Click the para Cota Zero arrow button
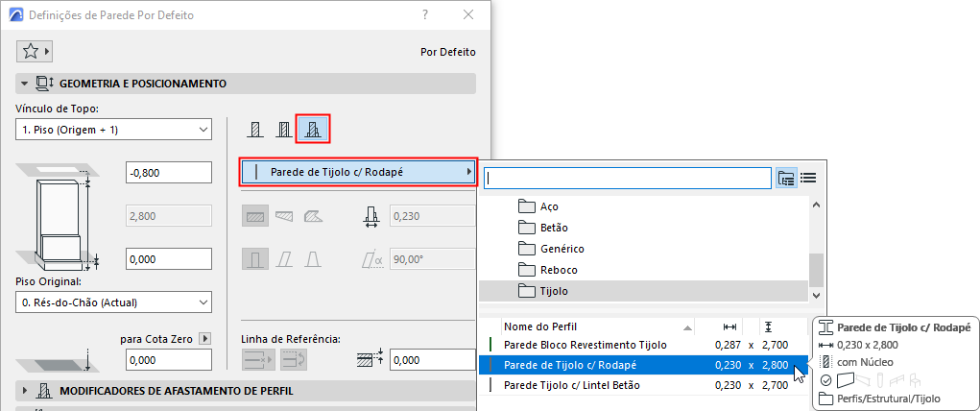The width and height of the screenshot is (980, 411). [x=203, y=339]
